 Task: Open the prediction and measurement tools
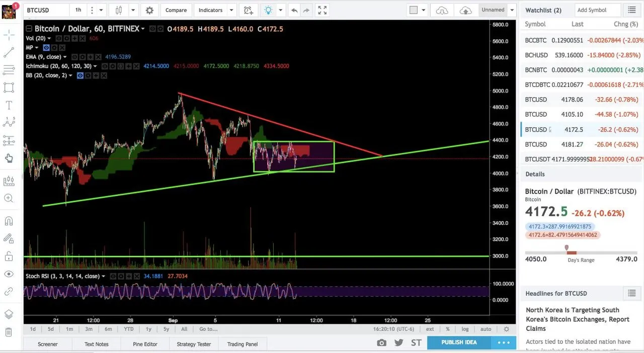pyautogui.click(x=9, y=140)
